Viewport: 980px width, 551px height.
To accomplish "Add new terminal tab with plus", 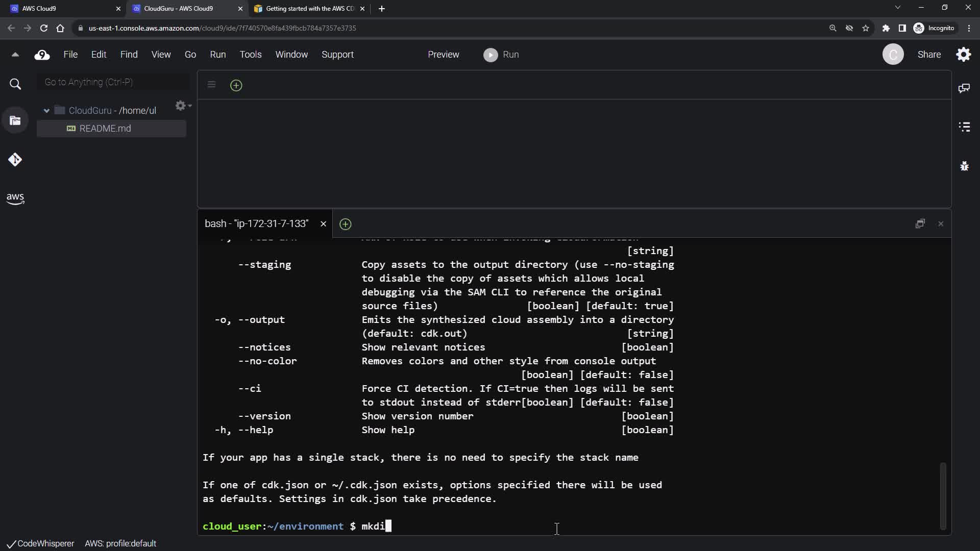I will [345, 224].
